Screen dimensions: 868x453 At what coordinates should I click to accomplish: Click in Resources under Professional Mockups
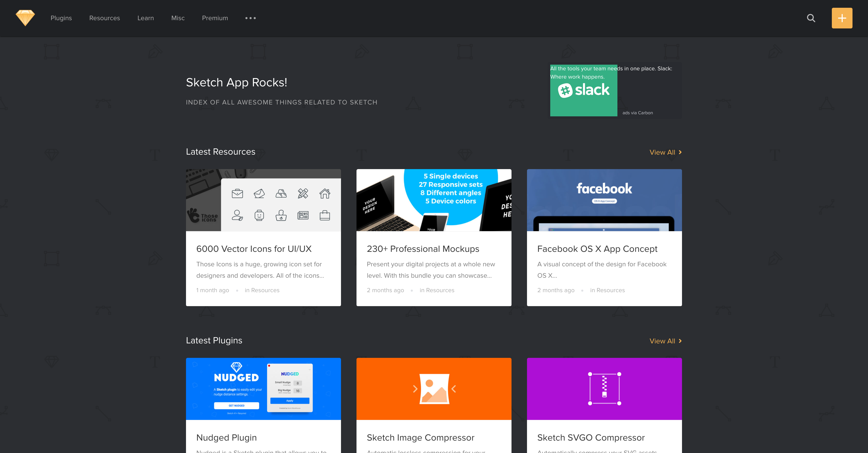point(437,290)
